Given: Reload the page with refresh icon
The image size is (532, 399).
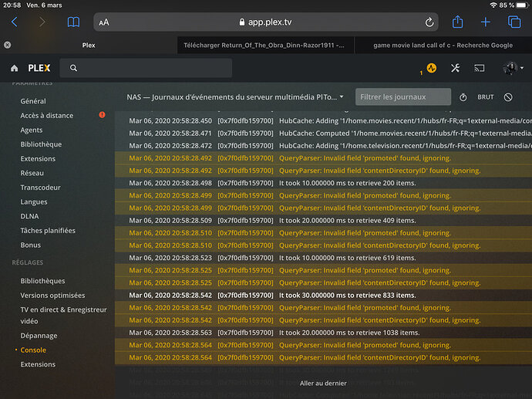Looking at the screenshot, I should tap(429, 22).
